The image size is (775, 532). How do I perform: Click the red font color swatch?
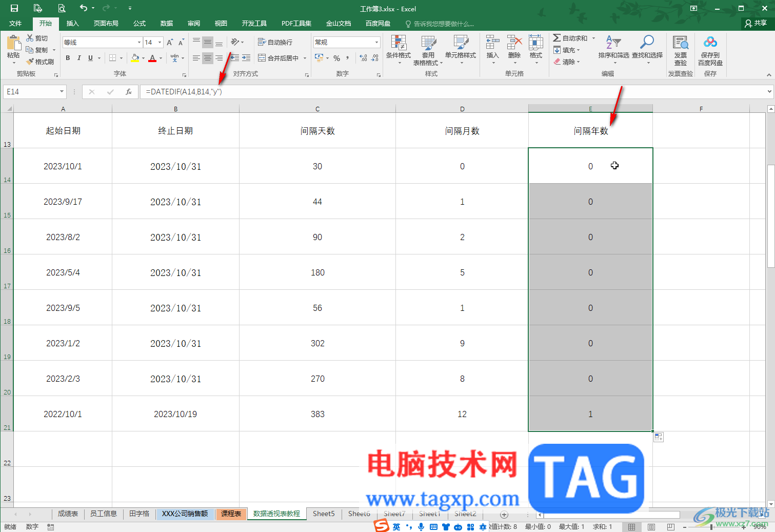click(152, 58)
